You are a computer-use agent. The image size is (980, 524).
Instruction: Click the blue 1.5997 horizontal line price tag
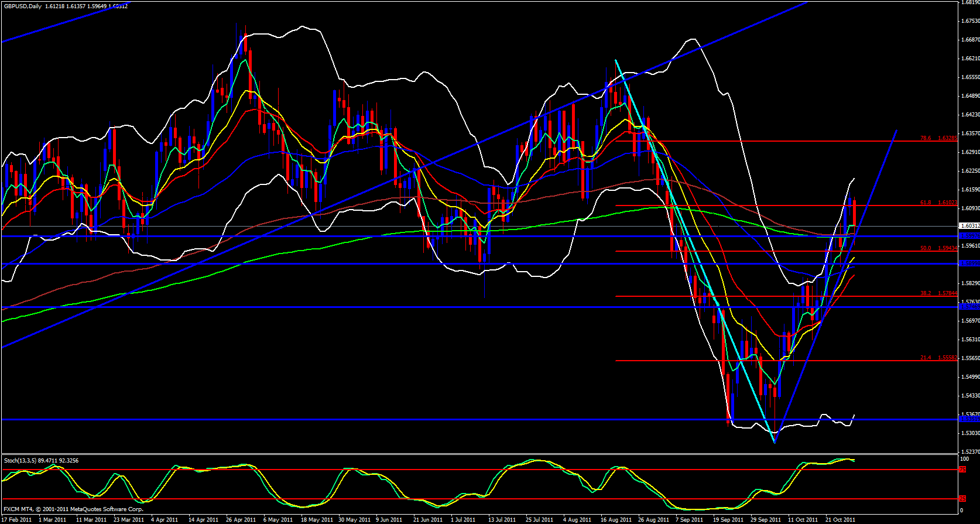(x=969, y=236)
